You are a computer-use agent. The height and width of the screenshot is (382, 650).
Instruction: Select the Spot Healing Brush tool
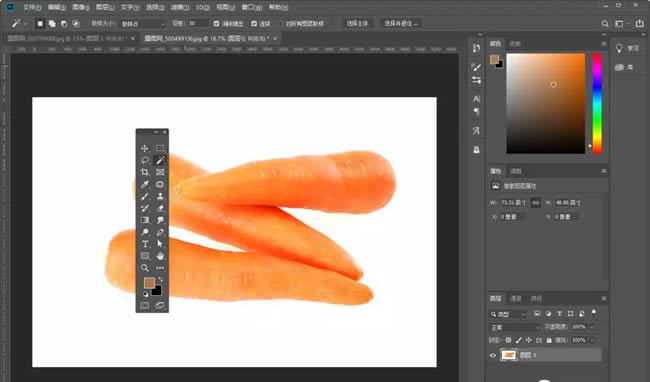[160, 184]
